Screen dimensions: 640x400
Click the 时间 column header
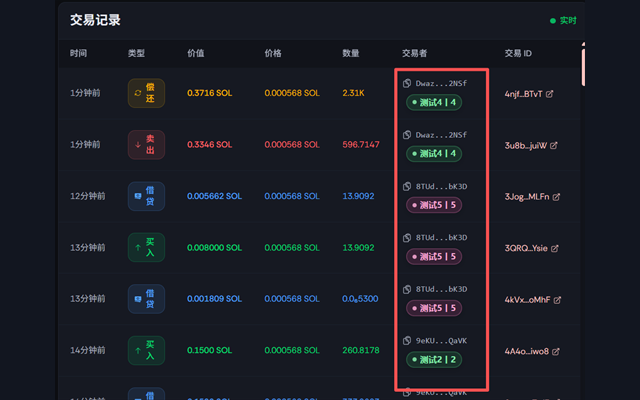coord(78,53)
